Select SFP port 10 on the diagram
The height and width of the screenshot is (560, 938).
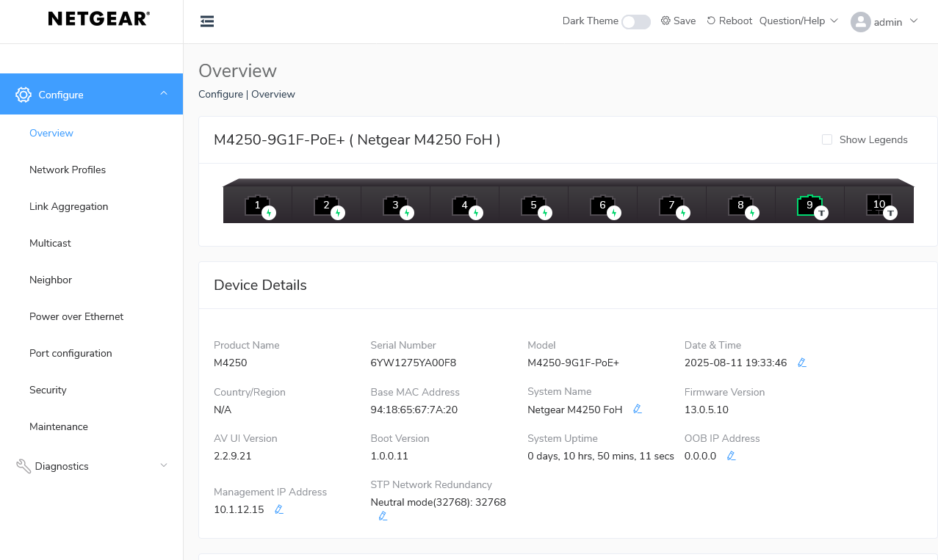(879, 205)
